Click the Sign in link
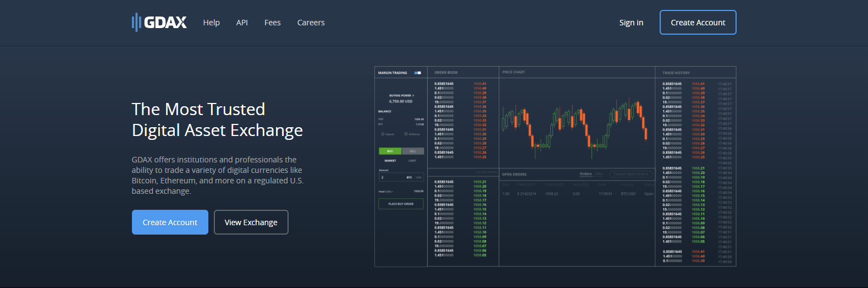 click(x=631, y=23)
